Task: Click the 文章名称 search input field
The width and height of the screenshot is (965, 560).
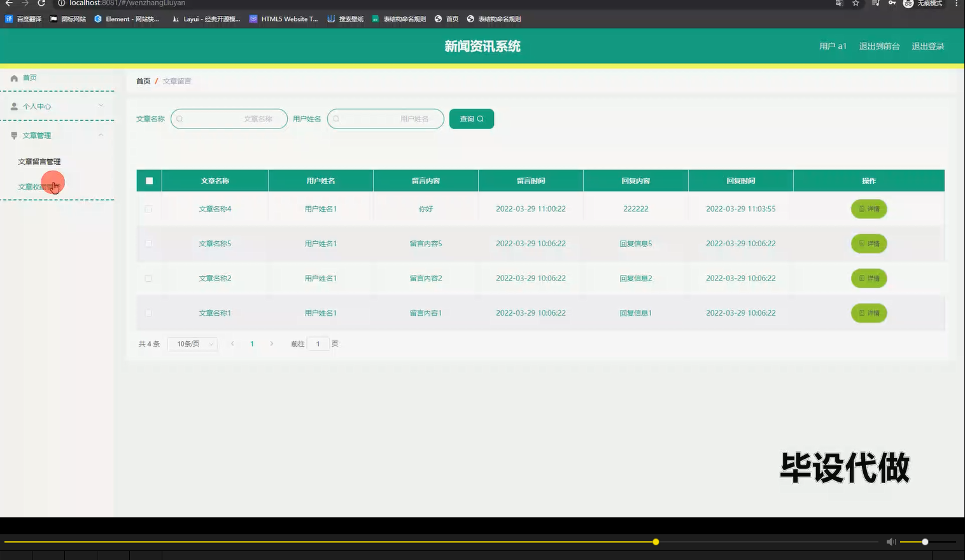Action: tap(229, 119)
